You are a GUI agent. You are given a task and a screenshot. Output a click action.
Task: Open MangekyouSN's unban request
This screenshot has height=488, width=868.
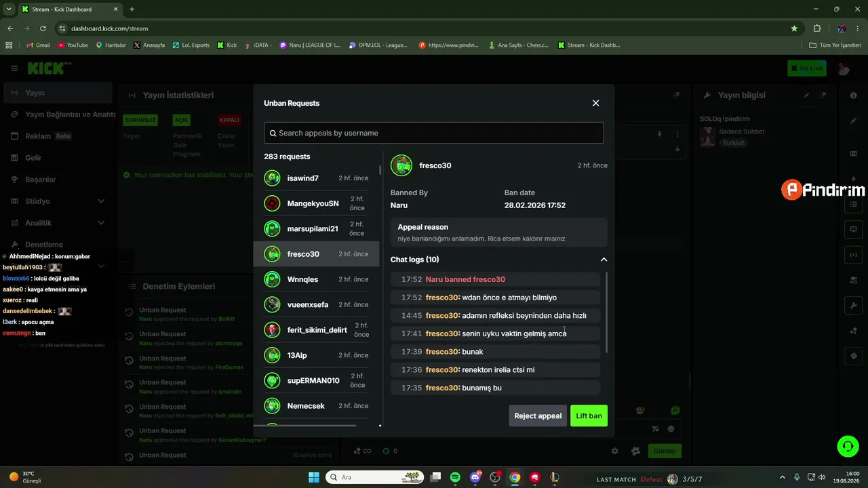click(x=316, y=203)
